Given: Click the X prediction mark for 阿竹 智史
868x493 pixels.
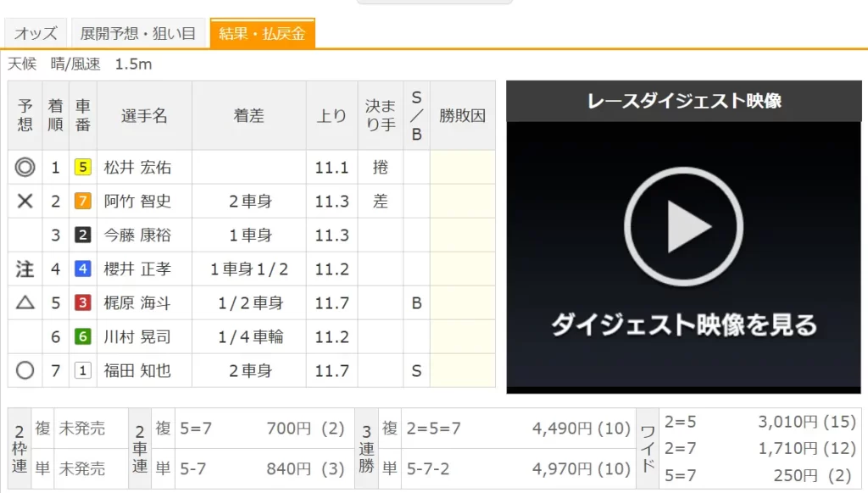Looking at the screenshot, I should click(x=25, y=202).
